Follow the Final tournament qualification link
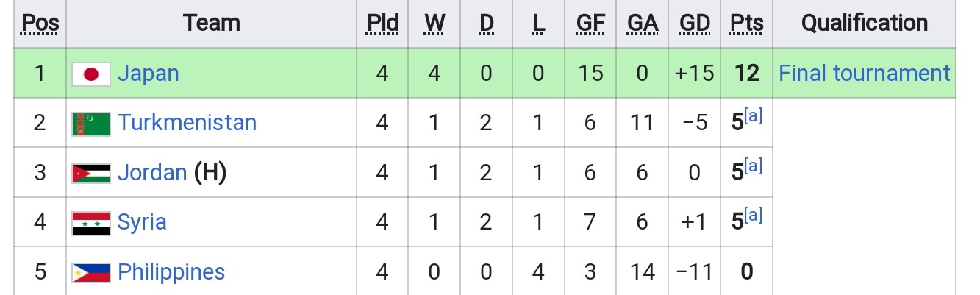980x295 pixels. tap(864, 74)
